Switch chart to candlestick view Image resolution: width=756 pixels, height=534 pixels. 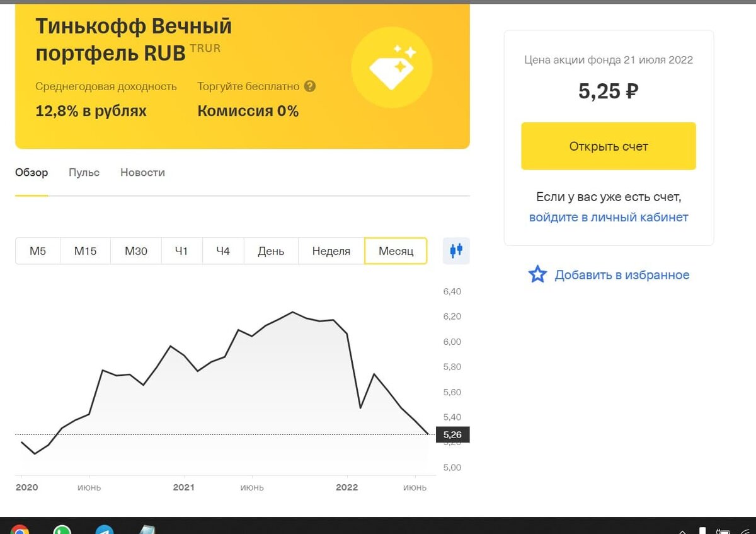point(455,250)
